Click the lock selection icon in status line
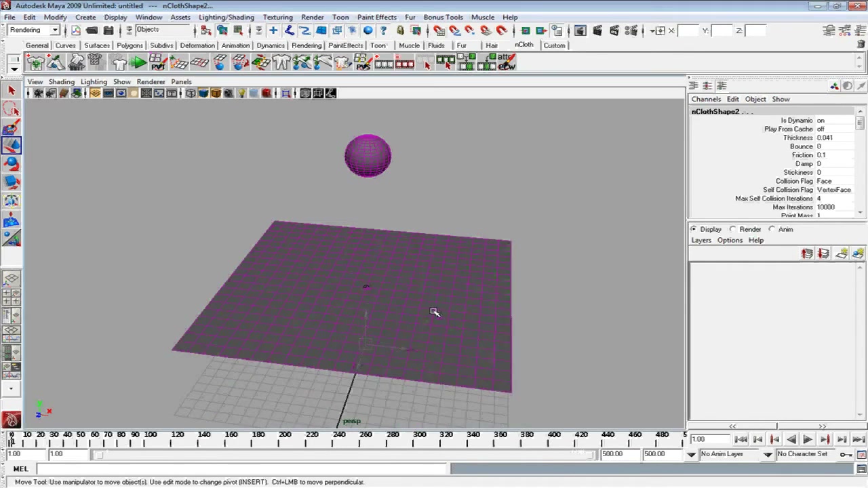Screen dimensions: 868x488 point(400,30)
